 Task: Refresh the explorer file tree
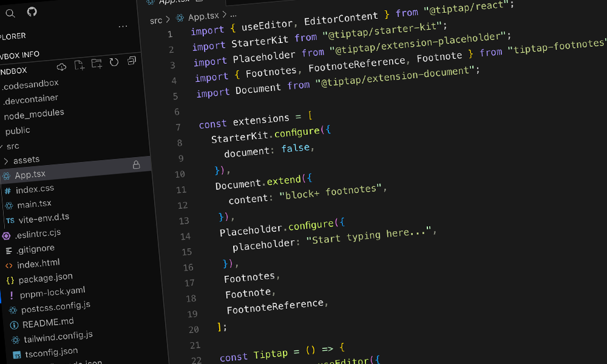(114, 62)
